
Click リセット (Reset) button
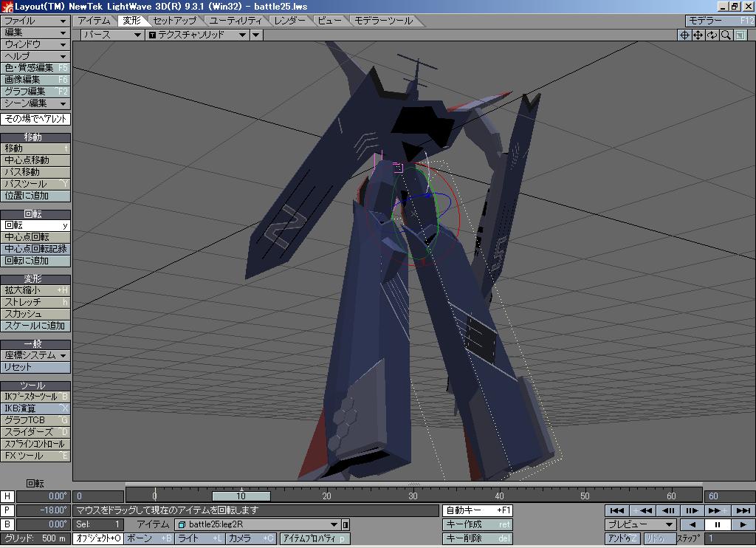point(35,367)
